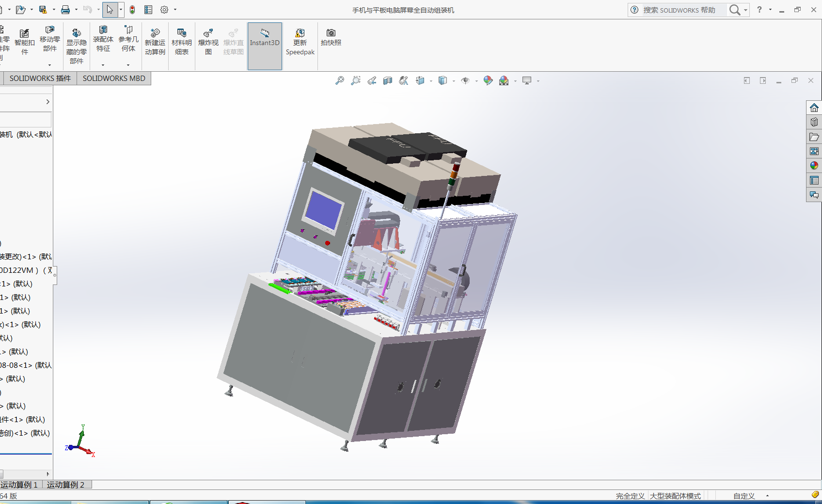Viewport: 822px width, 504px height.
Task: Open Bill of Materials (材料明细表) tool
Action: [x=182, y=42]
